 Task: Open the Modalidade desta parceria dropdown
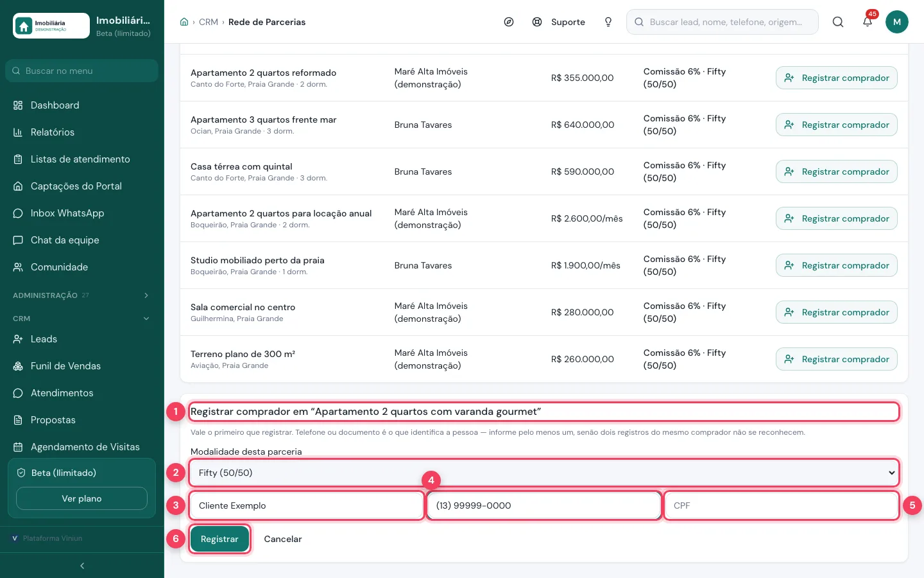pyautogui.click(x=544, y=473)
